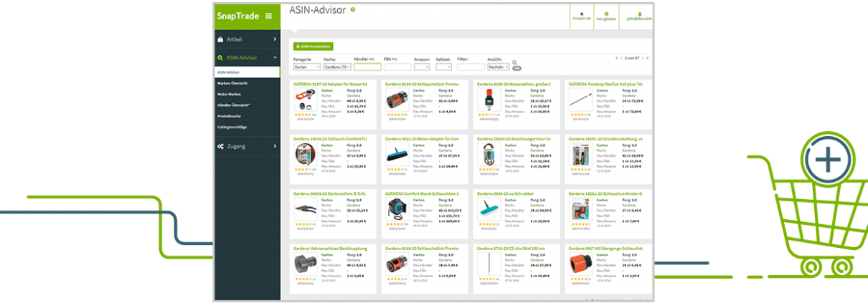This screenshot has height=303, width=868.
Task: Open Gardena Hahnanschluss Steckkupplung title
Action: [x=330, y=249]
